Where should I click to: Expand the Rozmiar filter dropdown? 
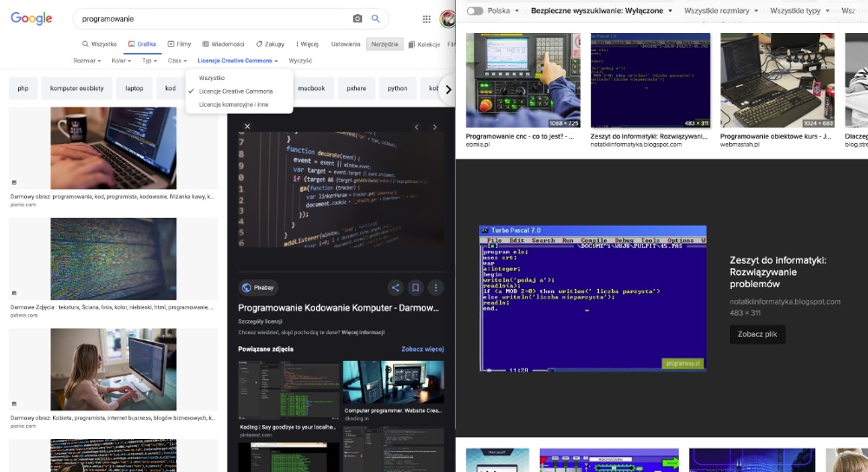click(x=89, y=61)
